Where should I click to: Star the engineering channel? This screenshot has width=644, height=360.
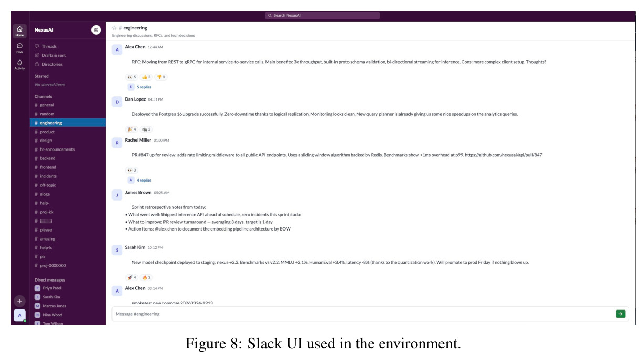(114, 28)
